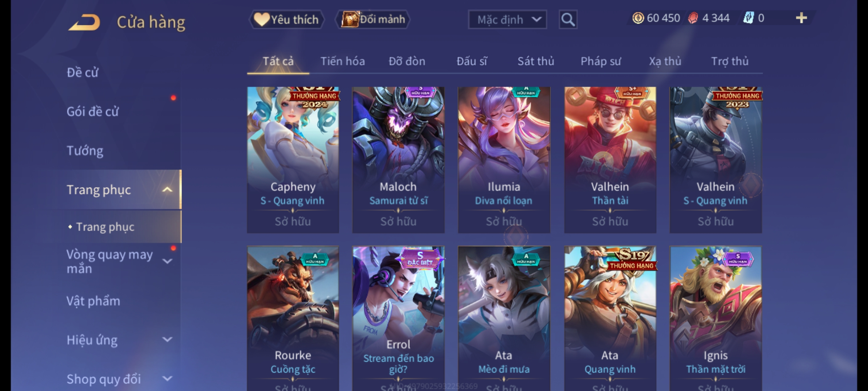This screenshot has height=391, width=868.
Task: Collapse the Trang phục sidebar section
Action: tap(167, 190)
